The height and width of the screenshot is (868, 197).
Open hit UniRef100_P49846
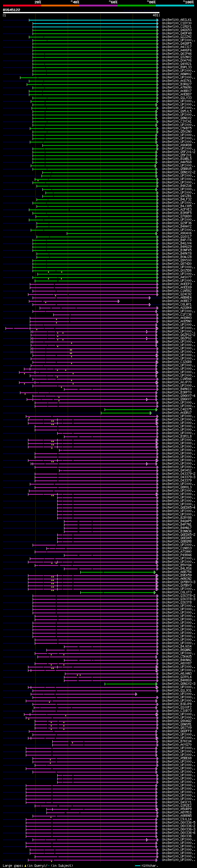(x=176, y=555)
